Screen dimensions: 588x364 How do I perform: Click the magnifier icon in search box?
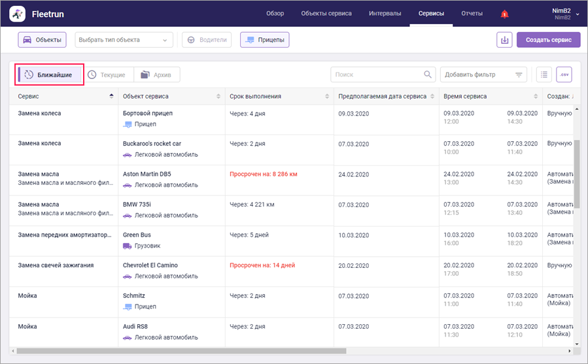pyautogui.click(x=428, y=74)
